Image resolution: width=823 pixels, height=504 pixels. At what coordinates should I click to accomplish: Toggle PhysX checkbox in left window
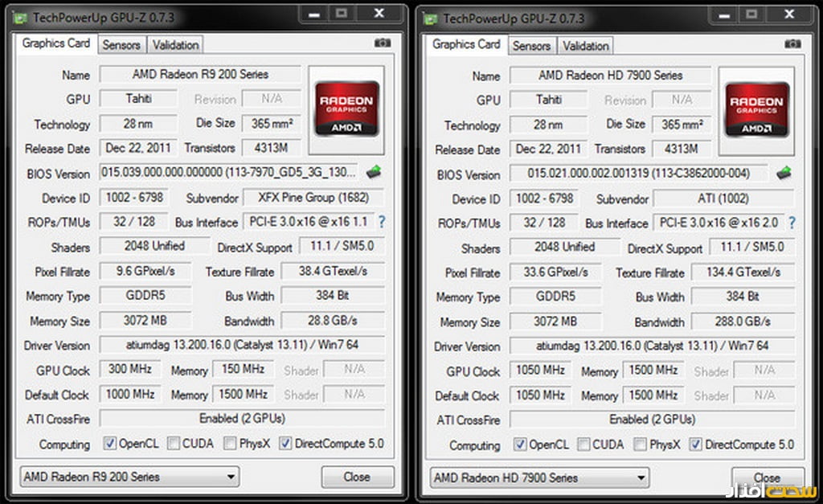click(230, 444)
